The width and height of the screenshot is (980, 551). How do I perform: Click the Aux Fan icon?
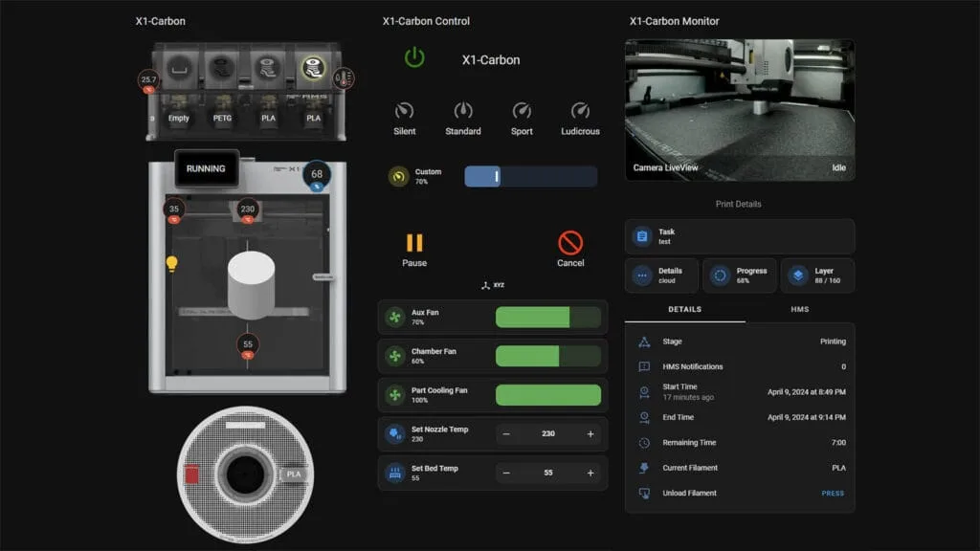click(394, 318)
